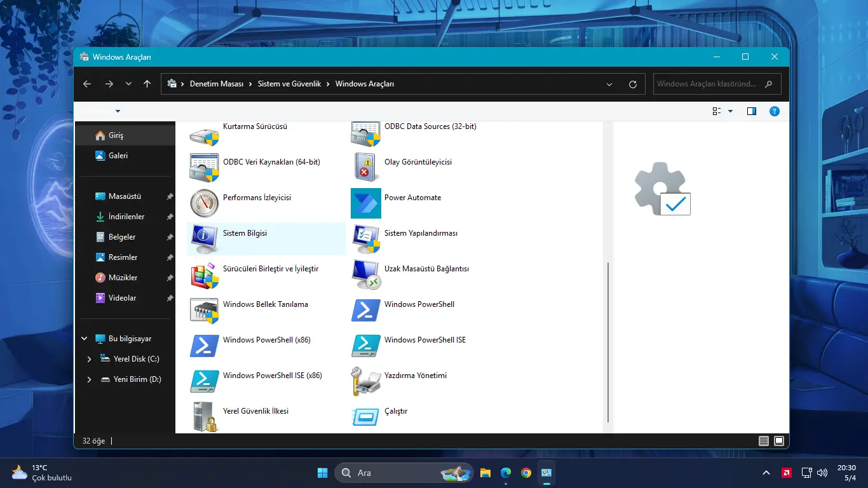Launch Windows PowerShell ISE (x86) icon
Image resolution: width=868 pixels, height=488 pixels.
205,381
